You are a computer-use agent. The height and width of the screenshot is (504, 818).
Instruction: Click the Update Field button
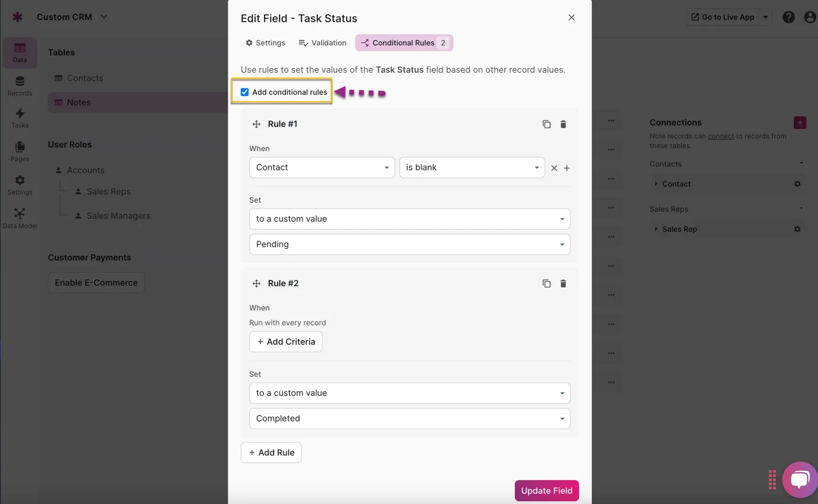click(x=546, y=490)
